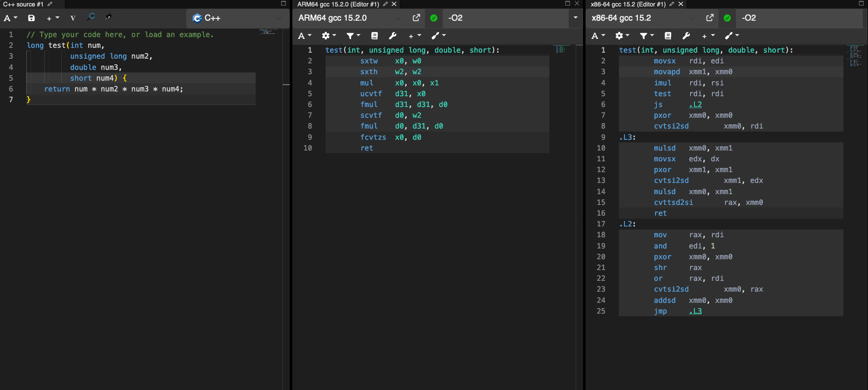Open libraries for ARM64 compiler
Viewport: 868px width, 390px height.
coord(374,36)
